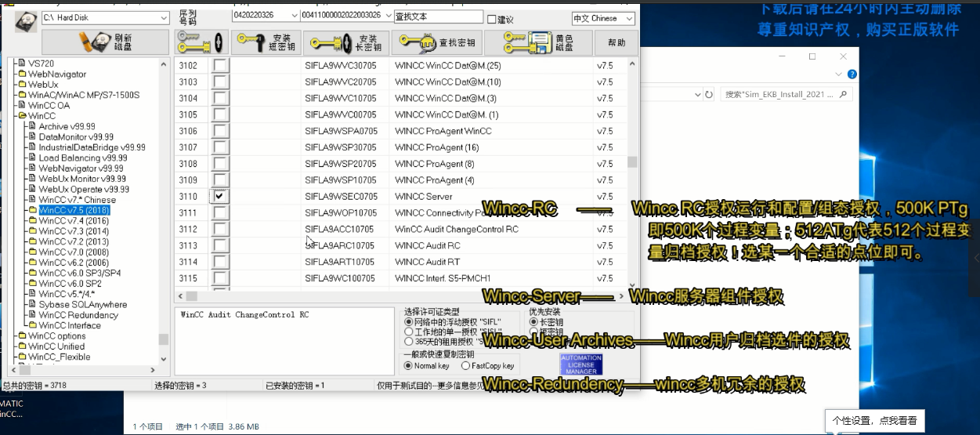This screenshot has height=435, width=980.
Task: Select DataMonitor v99.99 tree item
Action: pyautogui.click(x=76, y=136)
